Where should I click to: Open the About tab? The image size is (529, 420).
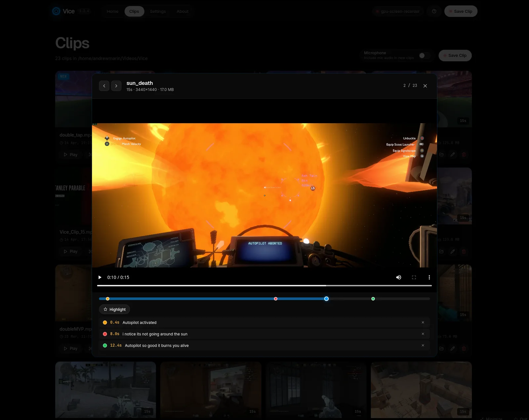(x=183, y=11)
